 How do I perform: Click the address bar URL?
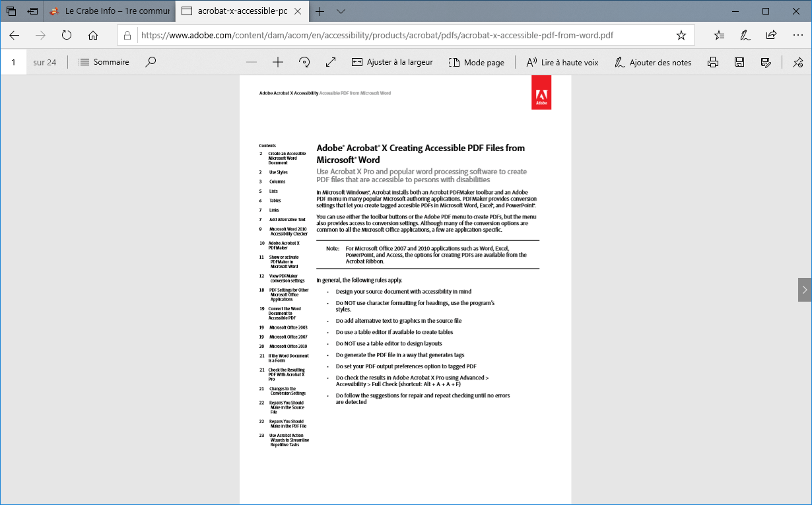(x=377, y=35)
